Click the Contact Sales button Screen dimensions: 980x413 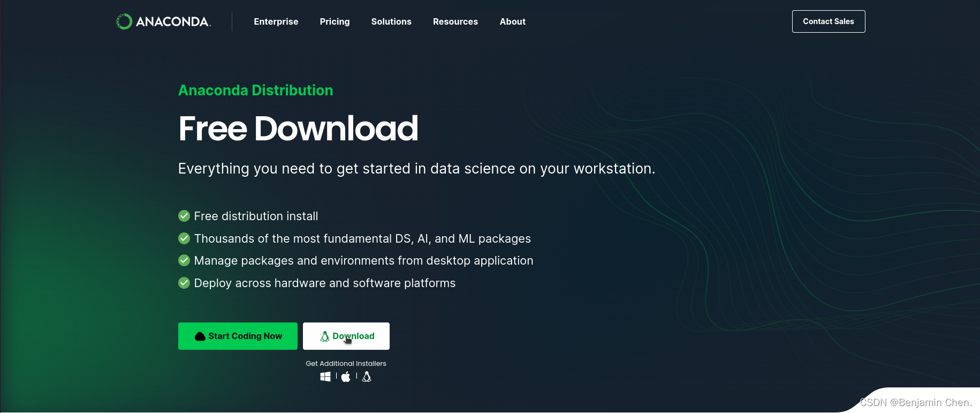[x=829, y=21]
